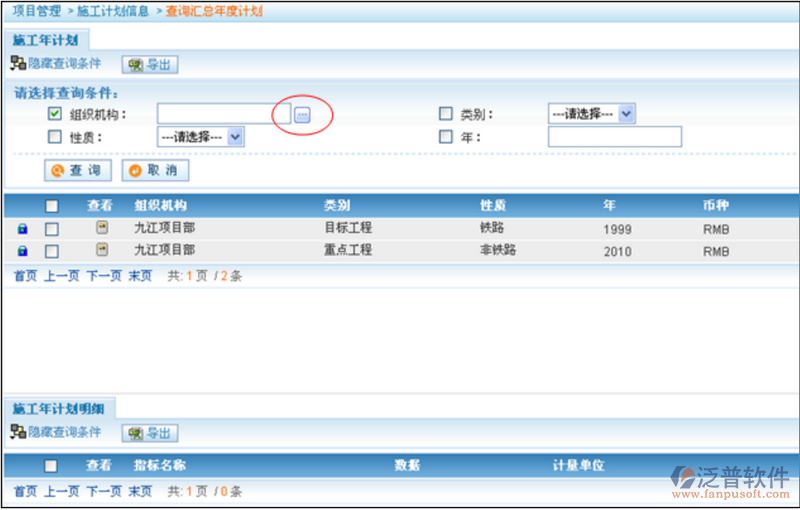Image resolution: width=800 pixels, height=510 pixels.
Task: Check the select-all box in the 明细 table header
Action: [51, 466]
